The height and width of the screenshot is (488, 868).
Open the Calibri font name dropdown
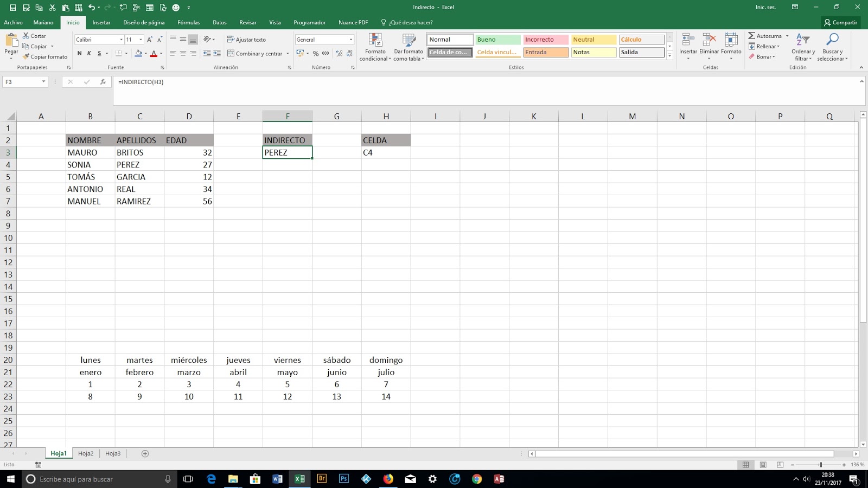point(121,40)
